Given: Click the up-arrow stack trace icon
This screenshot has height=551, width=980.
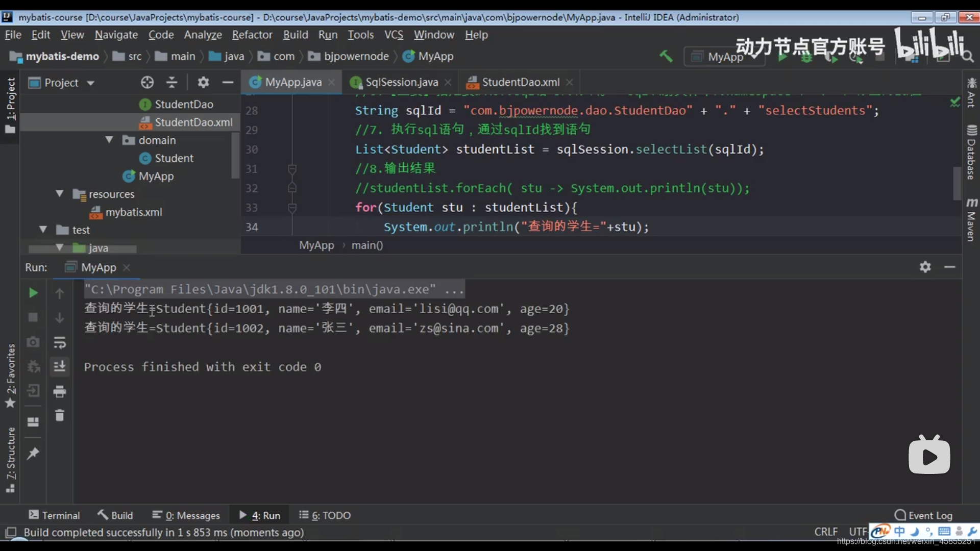Looking at the screenshot, I should click(60, 293).
